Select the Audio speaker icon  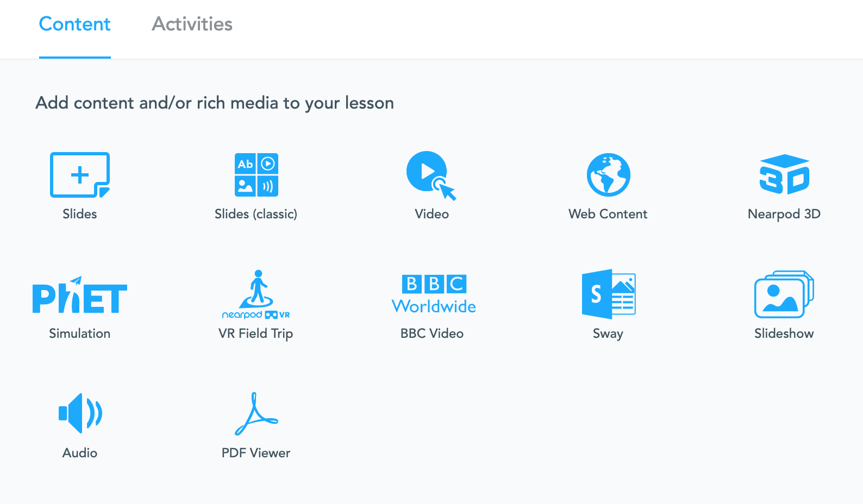(80, 413)
